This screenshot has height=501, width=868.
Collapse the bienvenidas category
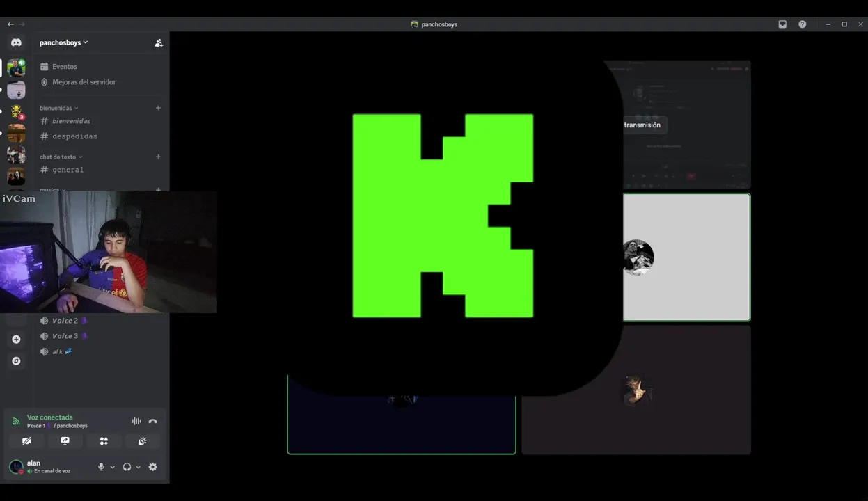(59, 108)
